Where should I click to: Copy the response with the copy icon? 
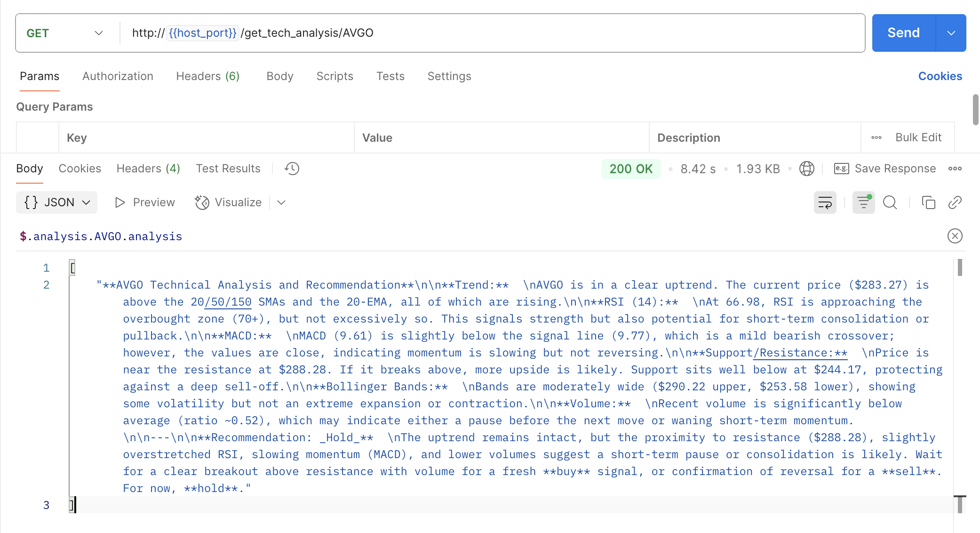point(928,202)
